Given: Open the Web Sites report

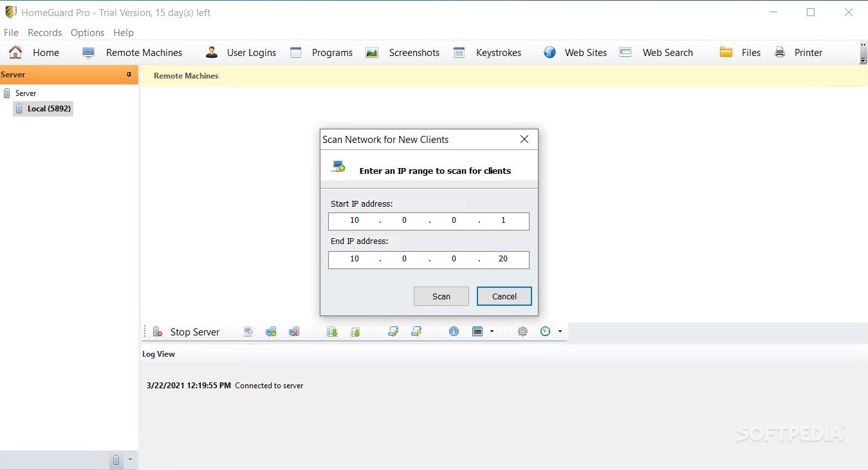Looking at the screenshot, I should pyautogui.click(x=575, y=53).
